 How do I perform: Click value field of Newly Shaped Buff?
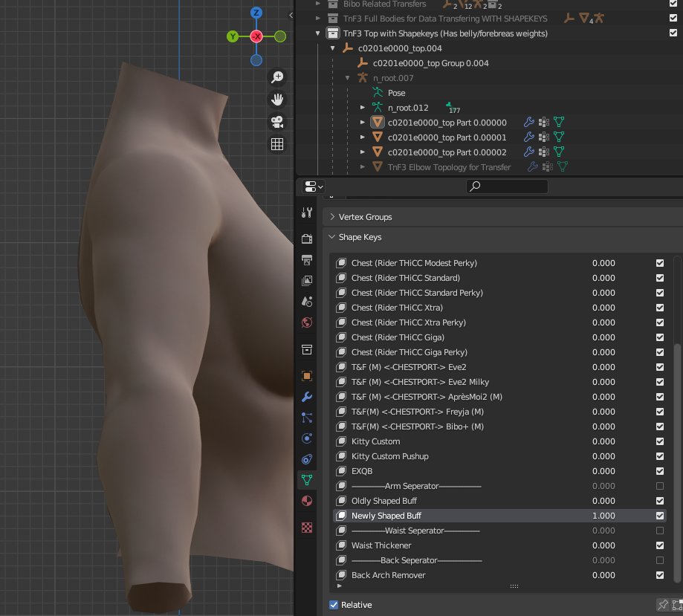[603, 516]
